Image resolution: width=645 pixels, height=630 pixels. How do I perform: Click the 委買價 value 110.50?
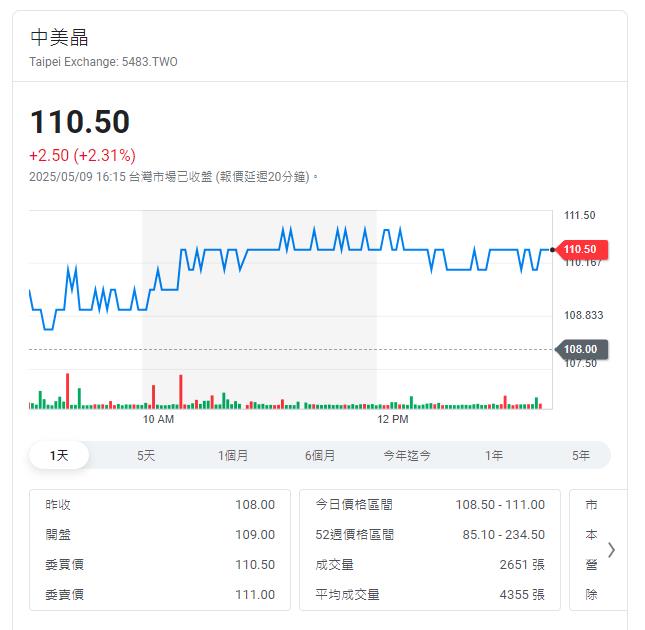coord(255,565)
